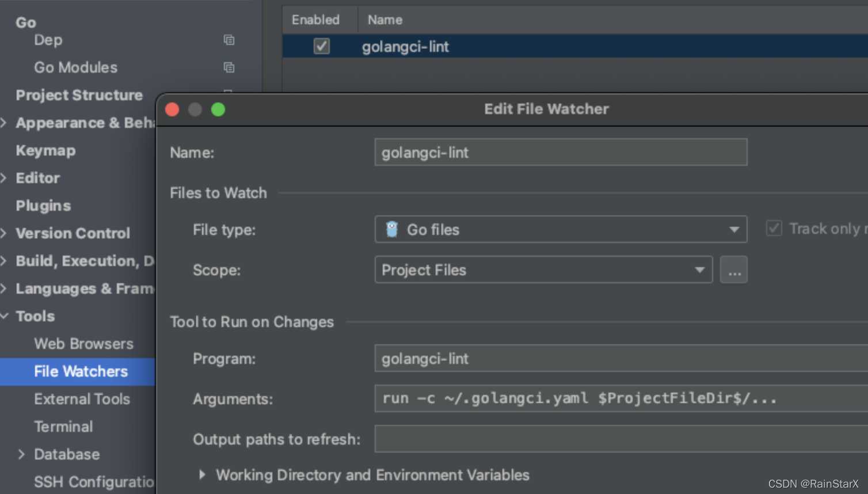Expand the Build, Execution settings group
Image resolution: width=868 pixels, height=494 pixels.
[x=5, y=261]
